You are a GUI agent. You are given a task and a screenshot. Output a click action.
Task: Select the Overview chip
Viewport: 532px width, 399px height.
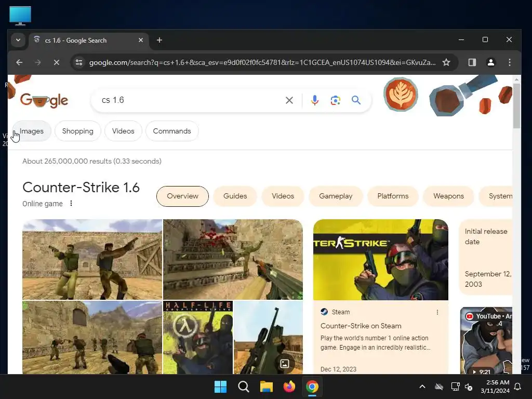pos(182,196)
